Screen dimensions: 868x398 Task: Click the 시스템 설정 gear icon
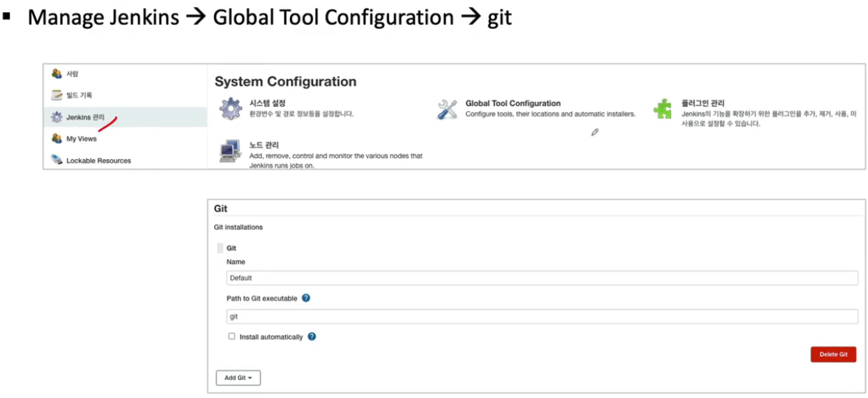click(231, 109)
